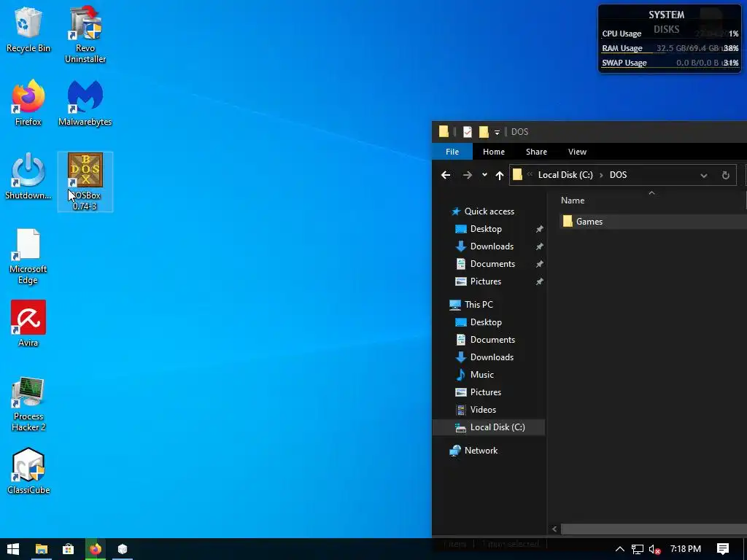Select the Malwarebytes desktop shortcut

[x=85, y=104]
